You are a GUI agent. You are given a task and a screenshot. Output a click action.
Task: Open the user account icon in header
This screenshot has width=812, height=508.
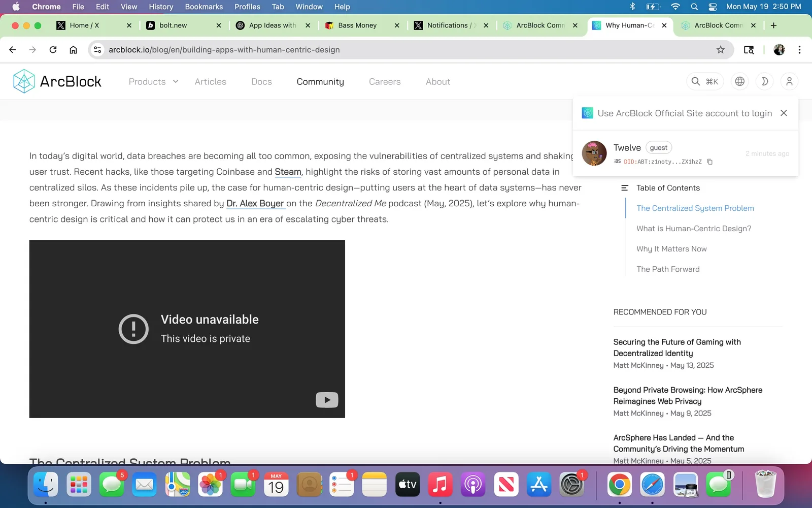(789, 81)
